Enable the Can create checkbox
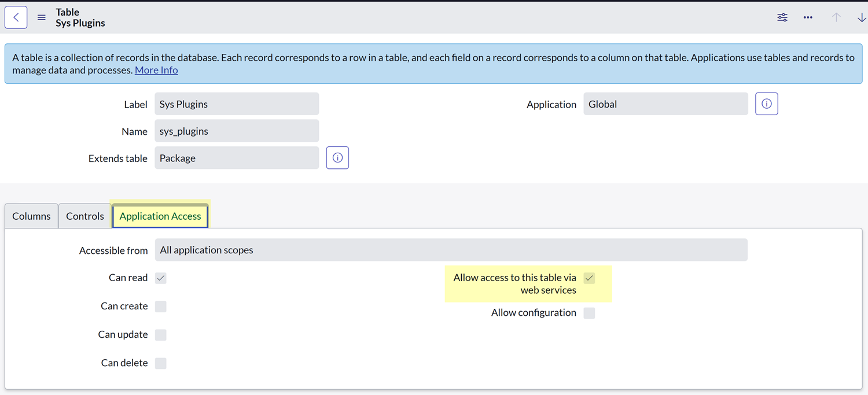This screenshot has width=868, height=395. [161, 307]
